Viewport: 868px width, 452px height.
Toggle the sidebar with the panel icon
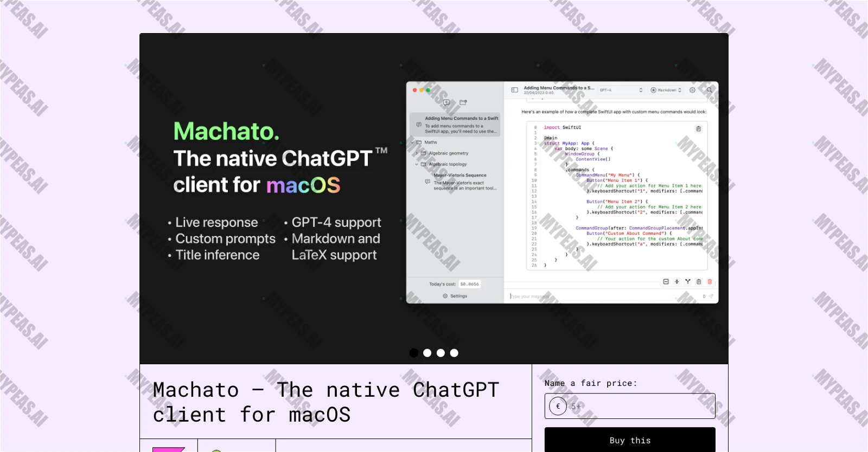click(514, 90)
